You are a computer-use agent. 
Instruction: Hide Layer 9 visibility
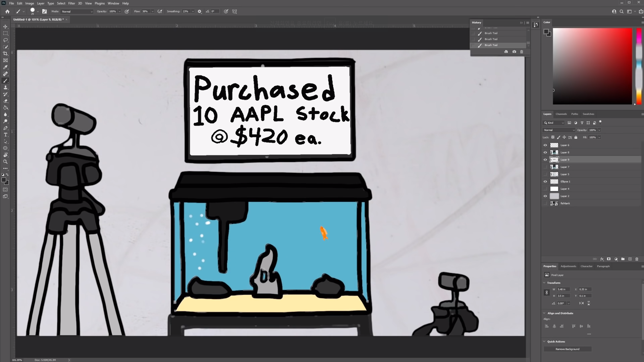click(545, 160)
